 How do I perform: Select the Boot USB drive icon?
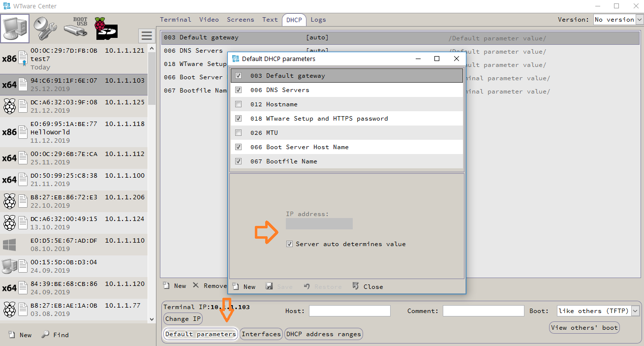[x=75, y=28]
